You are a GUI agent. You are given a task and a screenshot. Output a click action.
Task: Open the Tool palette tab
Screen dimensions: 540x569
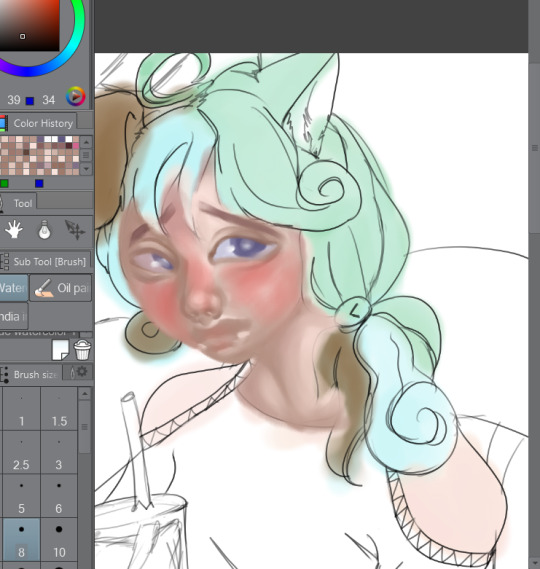click(x=22, y=203)
